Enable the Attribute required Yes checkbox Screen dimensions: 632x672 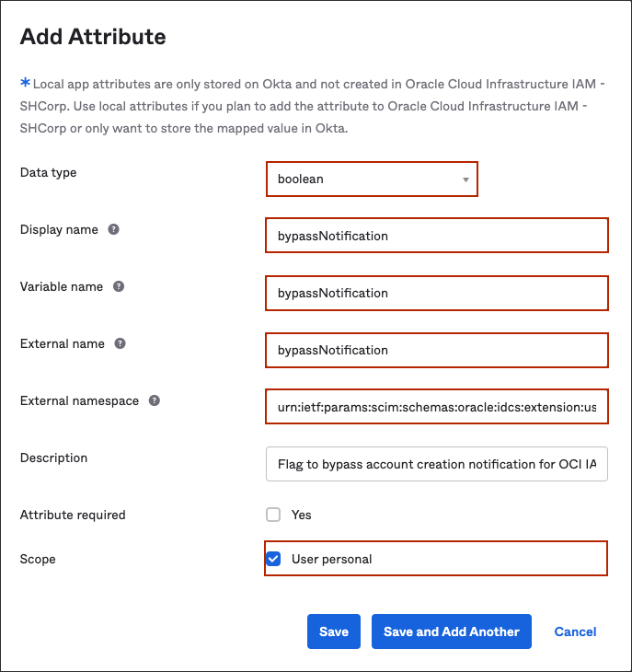(x=273, y=515)
